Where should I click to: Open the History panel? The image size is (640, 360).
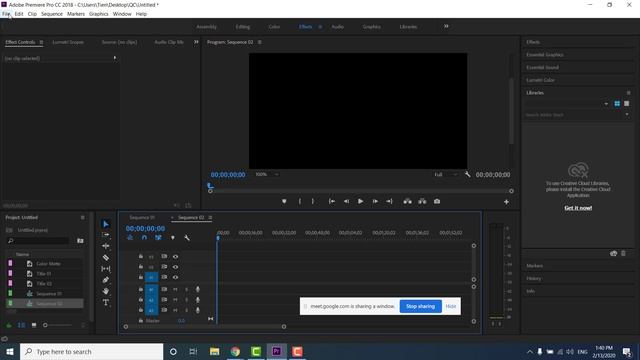(533, 278)
